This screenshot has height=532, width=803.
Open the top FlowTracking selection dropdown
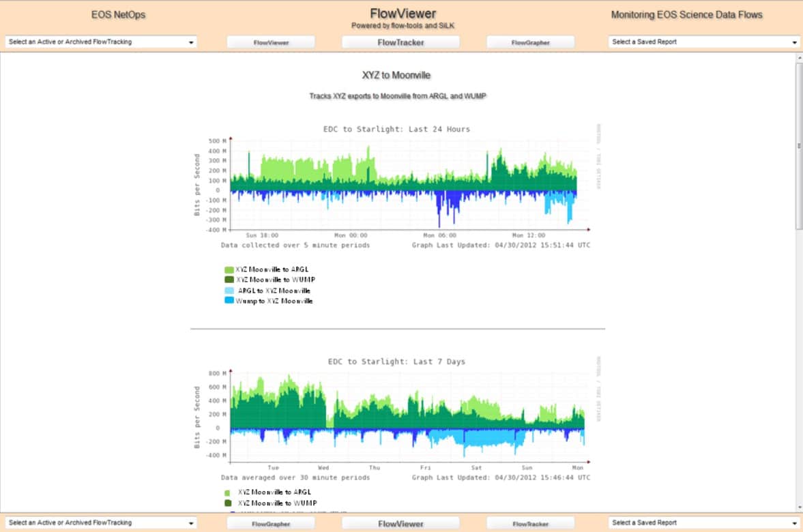tap(100, 42)
